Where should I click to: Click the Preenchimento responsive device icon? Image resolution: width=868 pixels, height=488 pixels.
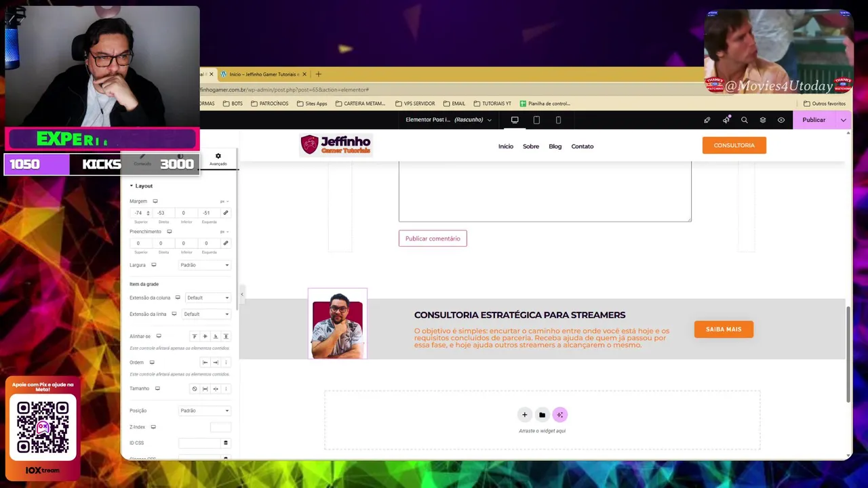169,232
